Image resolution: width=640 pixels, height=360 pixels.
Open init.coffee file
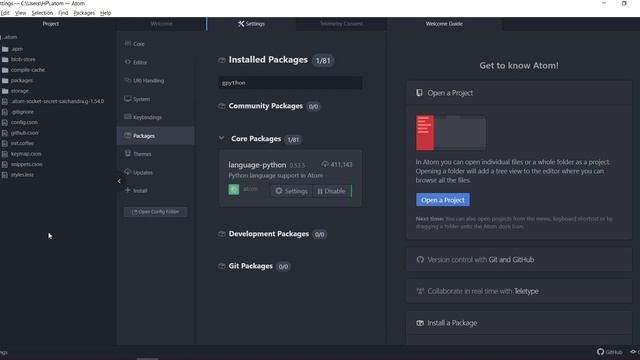click(22, 143)
